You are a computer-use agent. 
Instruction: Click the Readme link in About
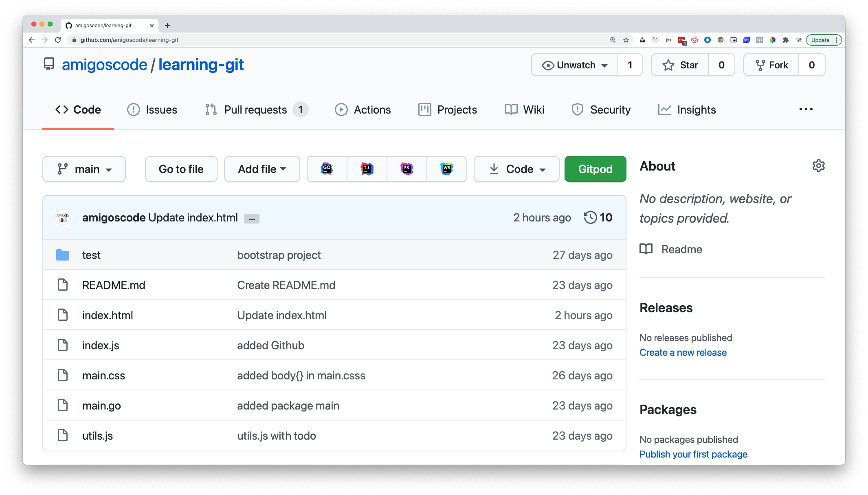coord(681,249)
